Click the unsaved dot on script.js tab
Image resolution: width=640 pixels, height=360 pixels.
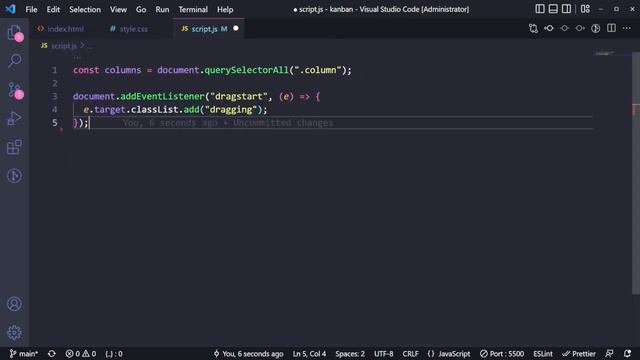point(236,29)
